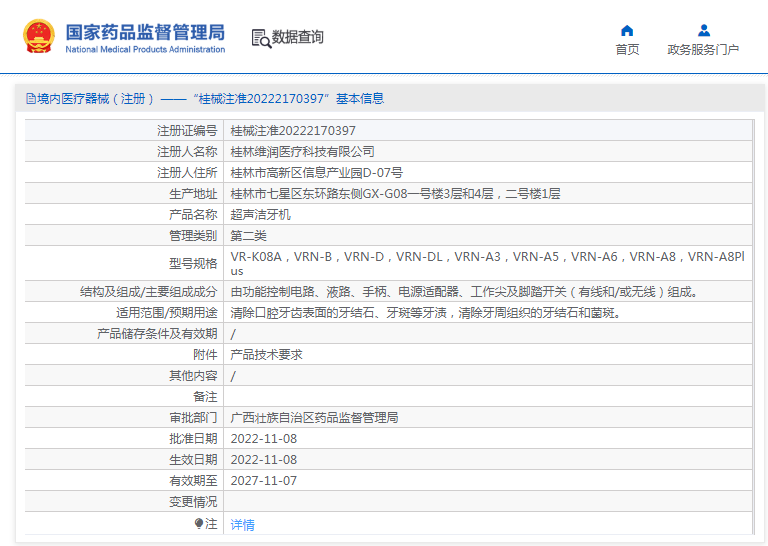Click the 适用范围/预期用途 label
This screenshot has width=768, height=546.
pyautogui.click(x=167, y=313)
